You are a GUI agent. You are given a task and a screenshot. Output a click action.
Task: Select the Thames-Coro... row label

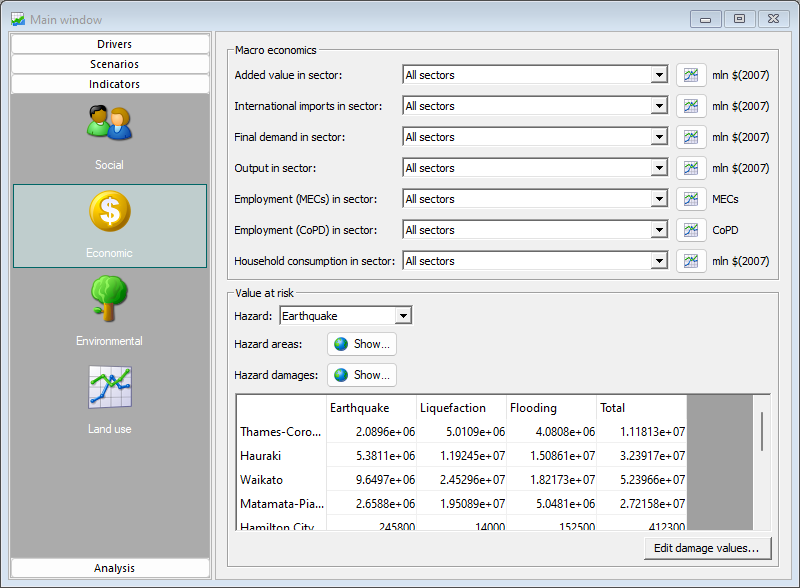[281, 432]
